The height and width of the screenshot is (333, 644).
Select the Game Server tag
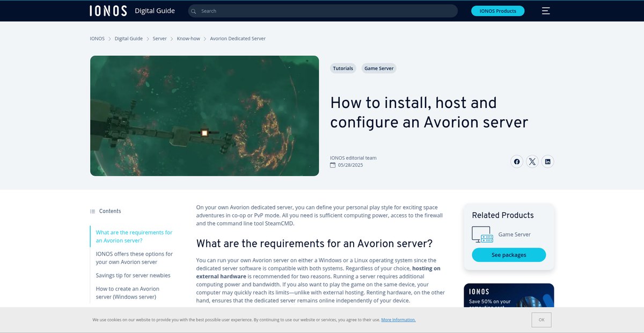point(379,68)
